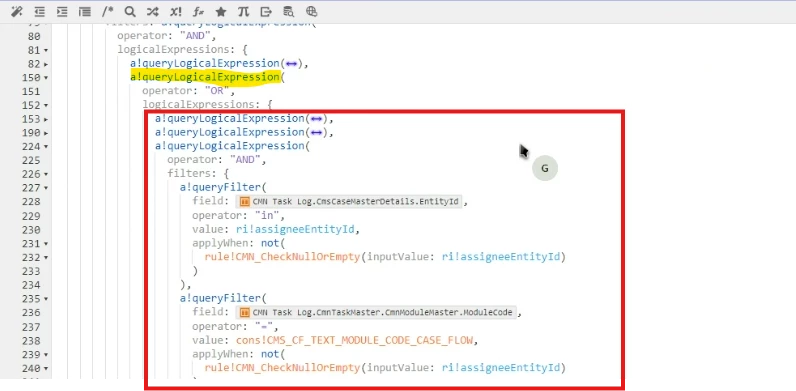Click the fold marker inside line 82 parentheses
The width and height of the screenshot is (796, 391).
click(291, 63)
